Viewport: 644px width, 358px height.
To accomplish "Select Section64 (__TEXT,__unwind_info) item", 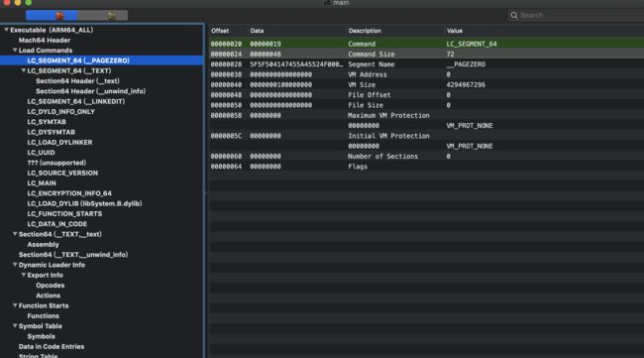I will click(x=73, y=255).
